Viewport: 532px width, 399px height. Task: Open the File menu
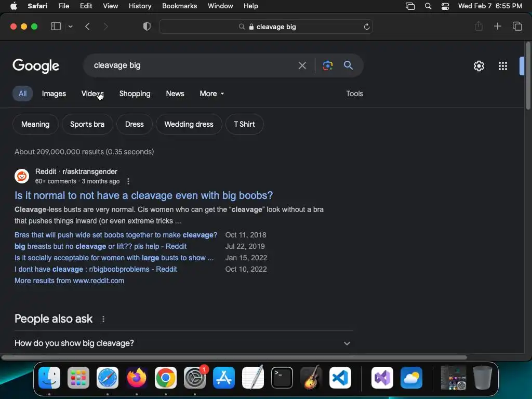coord(63,6)
